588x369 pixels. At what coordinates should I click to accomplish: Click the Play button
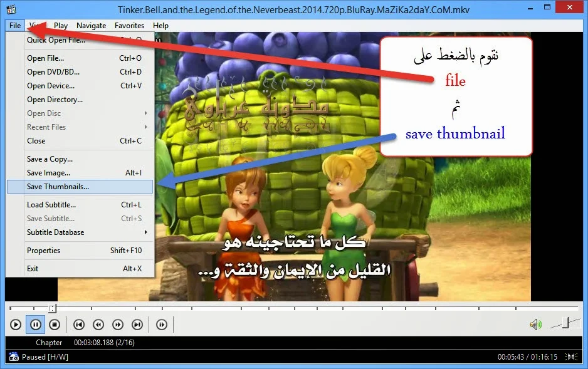16,325
